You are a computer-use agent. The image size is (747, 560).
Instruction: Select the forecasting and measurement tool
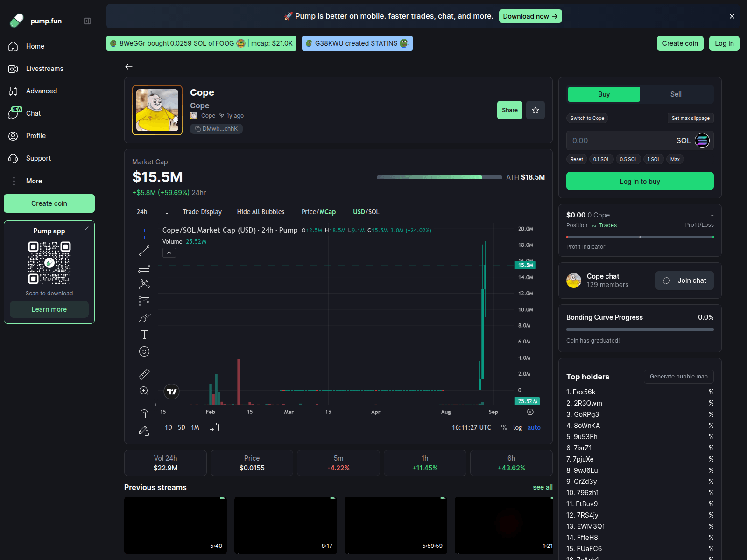pyautogui.click(x=144, y=301)
